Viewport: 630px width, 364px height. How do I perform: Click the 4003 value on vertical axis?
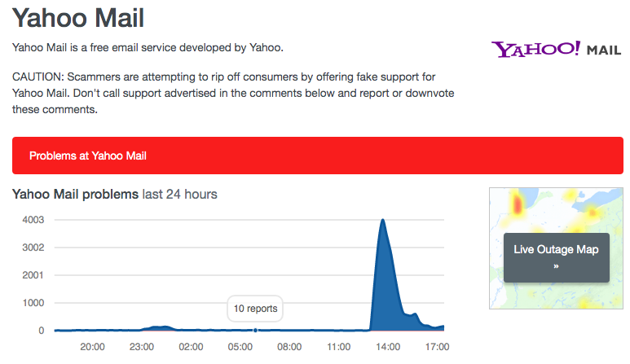[x=32, y=220]
